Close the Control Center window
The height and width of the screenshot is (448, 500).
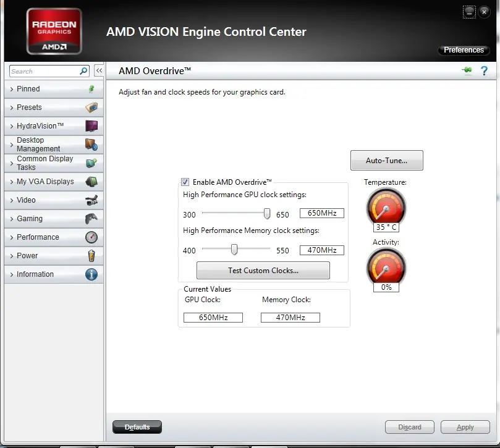[484, 12]
